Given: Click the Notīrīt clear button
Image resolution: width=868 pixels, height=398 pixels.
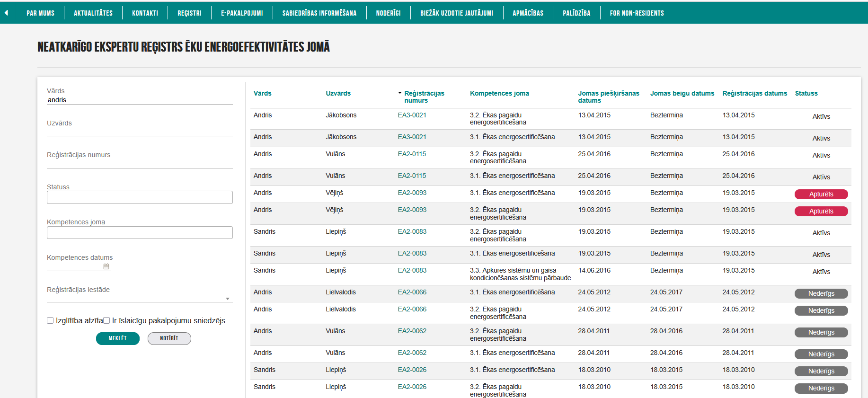Looking at the screenshot, I should click(x=169, y=338).
